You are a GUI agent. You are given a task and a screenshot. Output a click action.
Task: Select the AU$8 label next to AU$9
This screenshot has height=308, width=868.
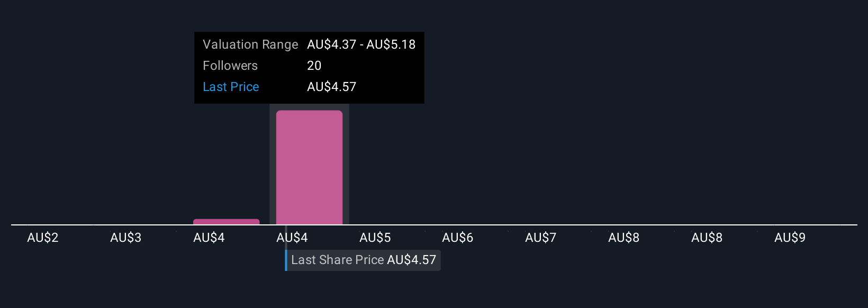point(707,238)
